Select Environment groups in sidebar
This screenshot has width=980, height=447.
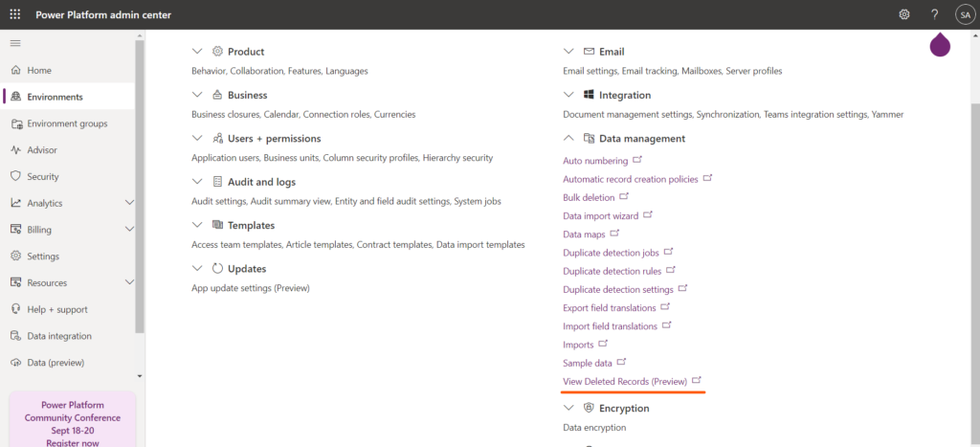coord(67,123)
